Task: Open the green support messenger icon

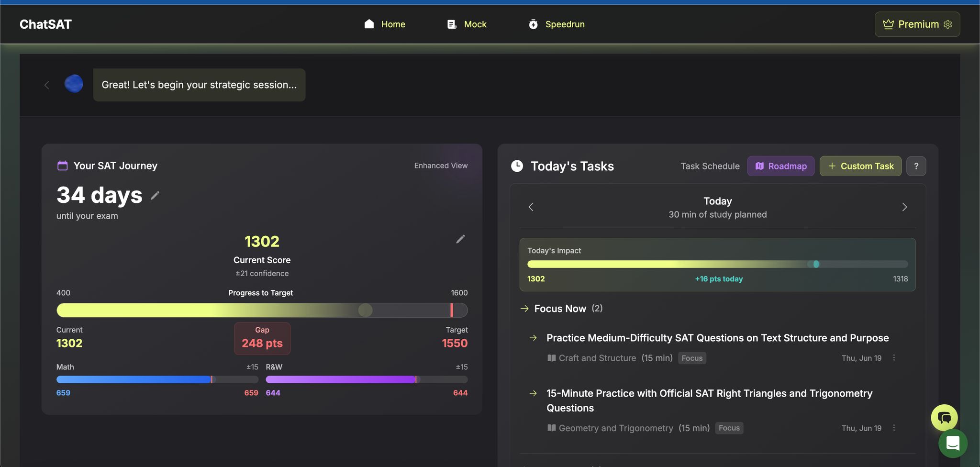Action: pyautogui.click(x=953, y=444)
